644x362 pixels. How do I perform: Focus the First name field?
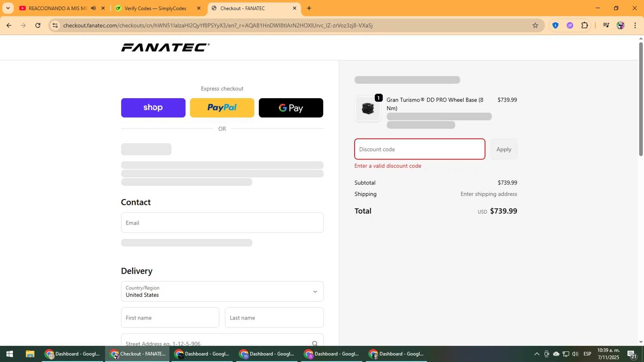click(170, 317)
